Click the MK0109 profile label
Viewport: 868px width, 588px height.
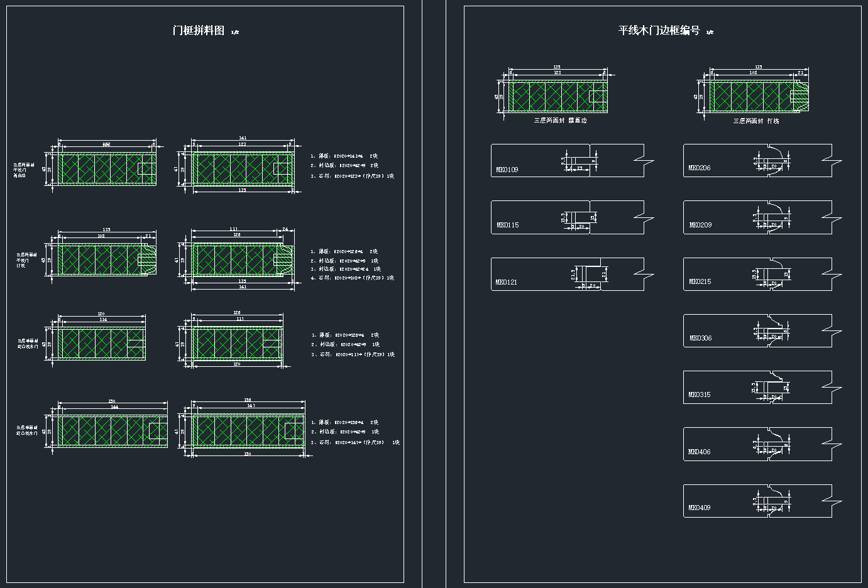507,170
